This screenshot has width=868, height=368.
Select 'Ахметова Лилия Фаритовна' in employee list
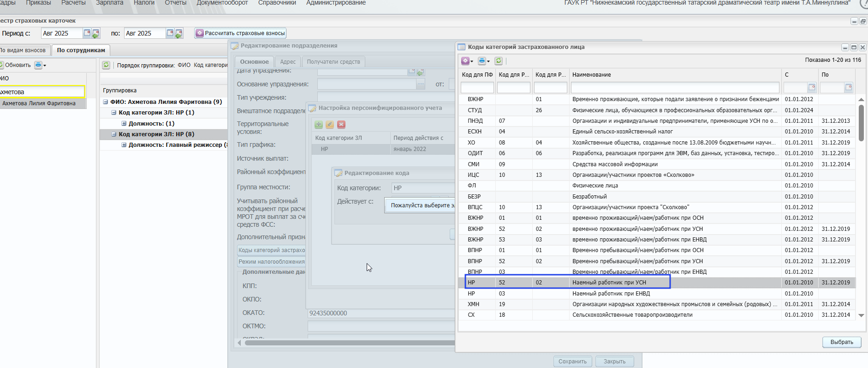coord(43,103)
